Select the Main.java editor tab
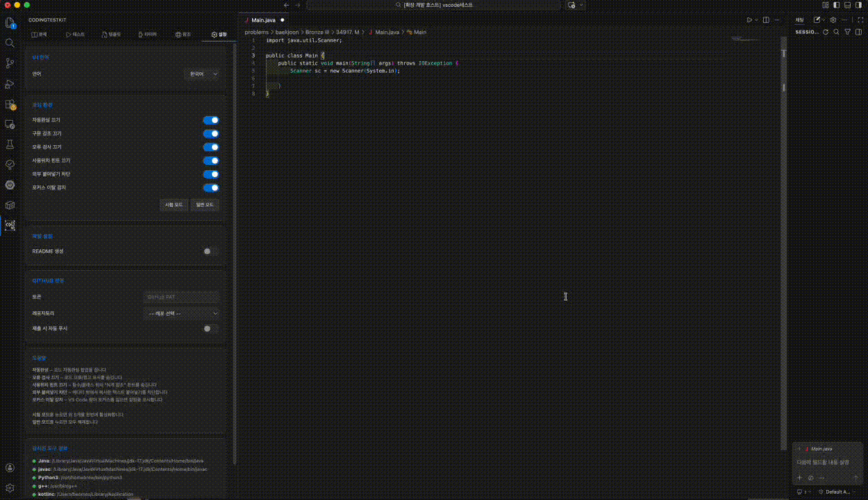 pos(263,20)
